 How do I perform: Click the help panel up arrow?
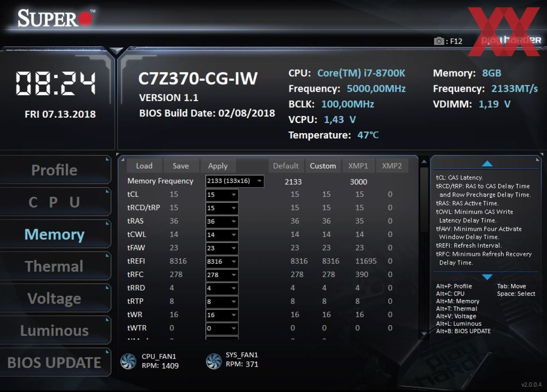click(487, 163)
